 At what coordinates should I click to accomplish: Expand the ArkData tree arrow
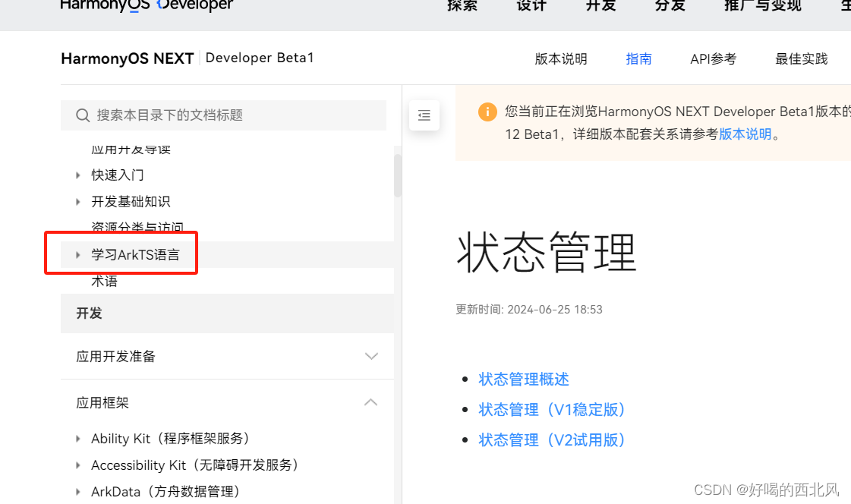click(78, 492)
